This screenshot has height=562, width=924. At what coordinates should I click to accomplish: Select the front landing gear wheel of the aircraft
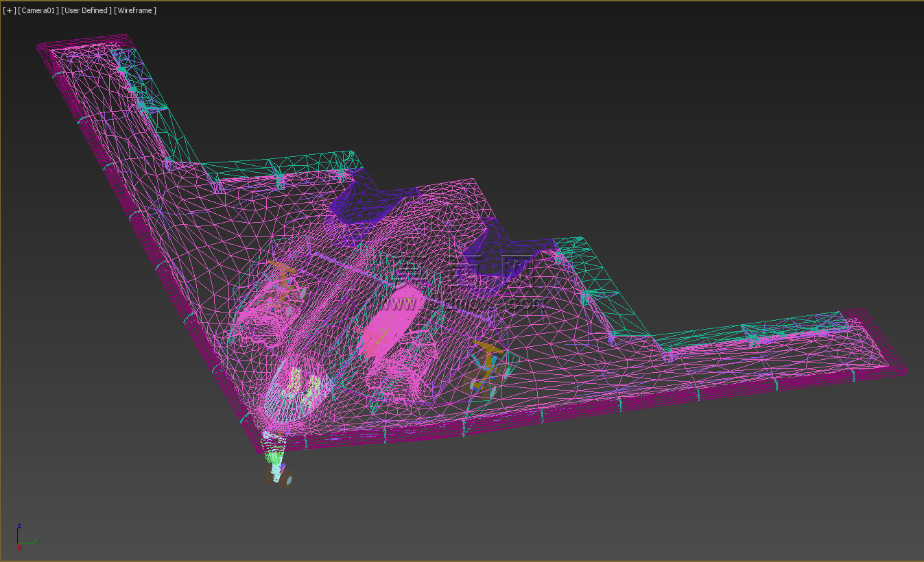[279, 477]
